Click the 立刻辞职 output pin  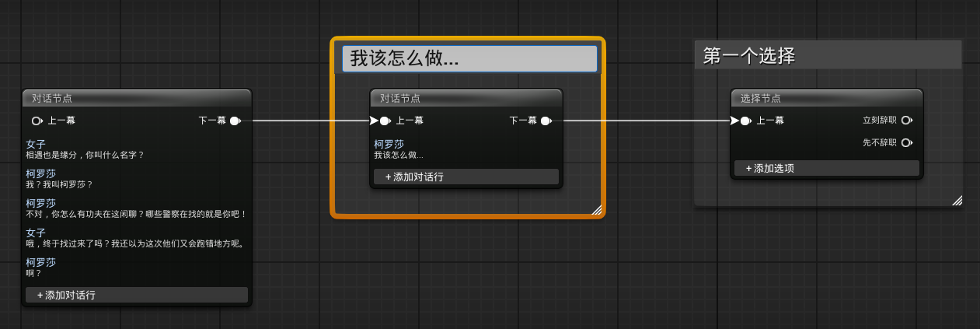(x=906, y=121)
